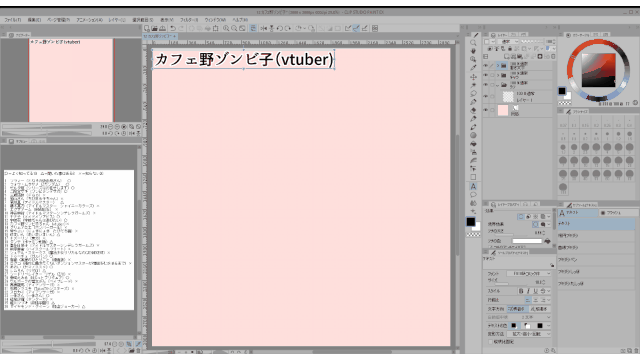Select the Frame border rectangle tool
640x360 pixels.
coord(473,177)
